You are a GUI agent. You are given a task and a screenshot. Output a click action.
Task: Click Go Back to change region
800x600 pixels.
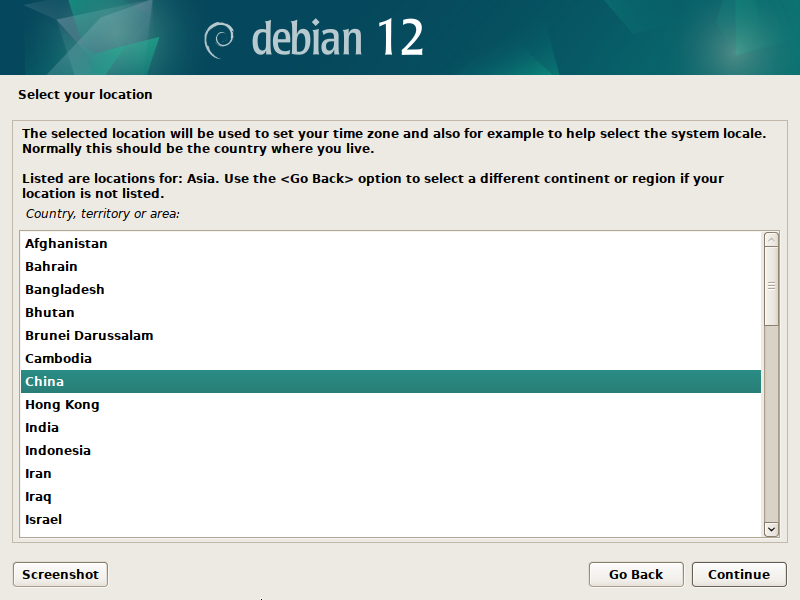tap(636, 574)
